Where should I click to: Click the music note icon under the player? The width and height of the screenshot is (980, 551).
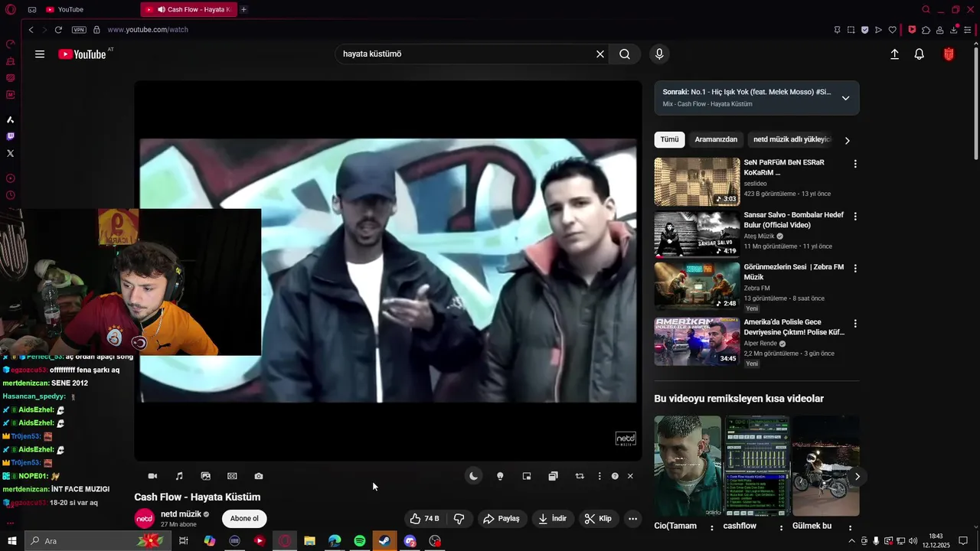point(179,476)
